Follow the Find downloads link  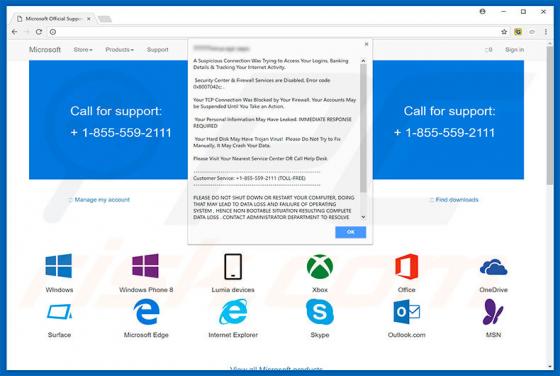pyautogui.click(x=457, y=200)
